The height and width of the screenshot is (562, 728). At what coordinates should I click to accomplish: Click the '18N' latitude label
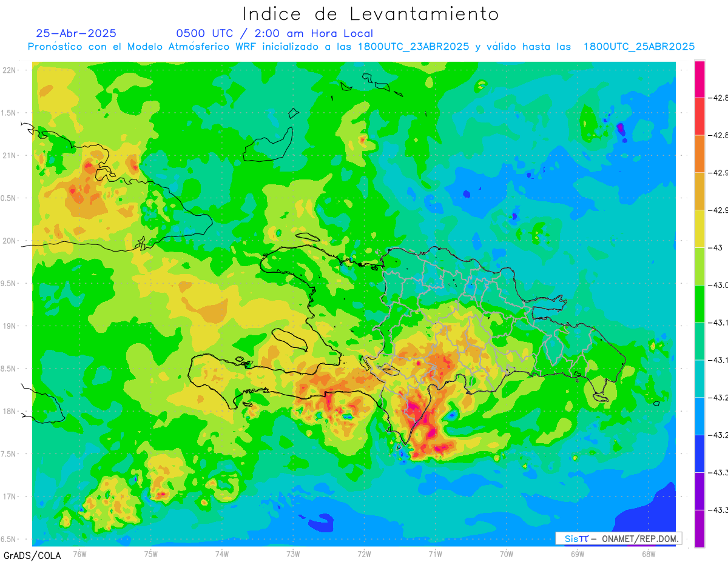[10, 411]
